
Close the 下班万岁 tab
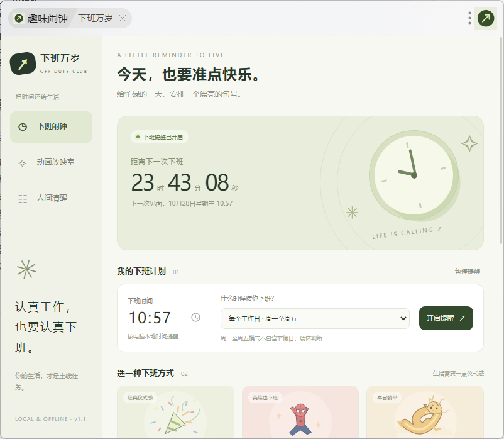coord(123,18)
